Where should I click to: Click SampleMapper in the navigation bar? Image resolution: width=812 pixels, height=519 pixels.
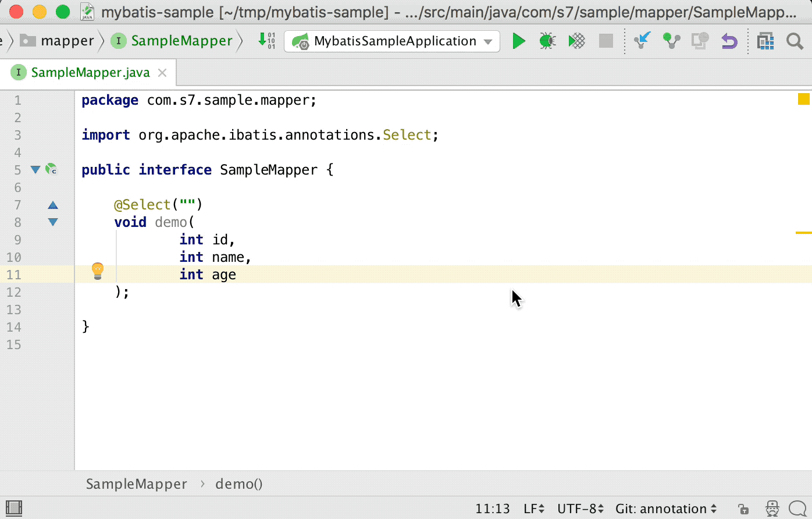[x=172, y=41]
